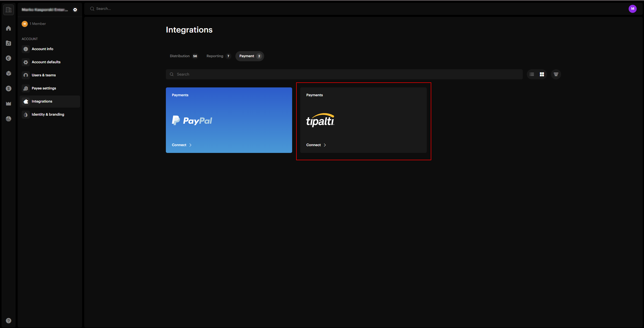Click Connect on the Tipalti card
644x328 pixels.
(316, 145)
